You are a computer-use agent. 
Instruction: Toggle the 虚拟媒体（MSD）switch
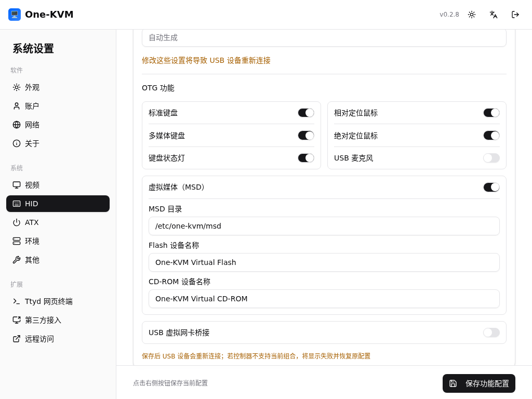[491, 187]
